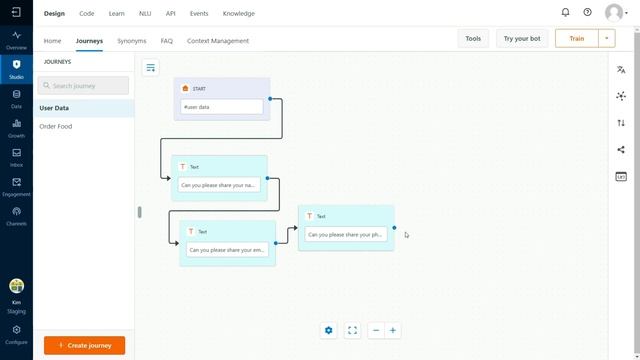Open the Configure gear in sidebar

16,335
